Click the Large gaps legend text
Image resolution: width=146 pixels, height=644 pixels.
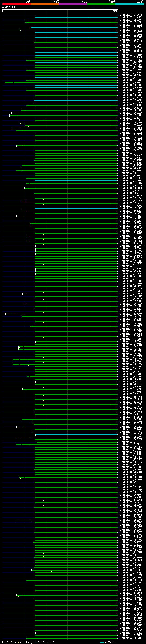point(28,642)
